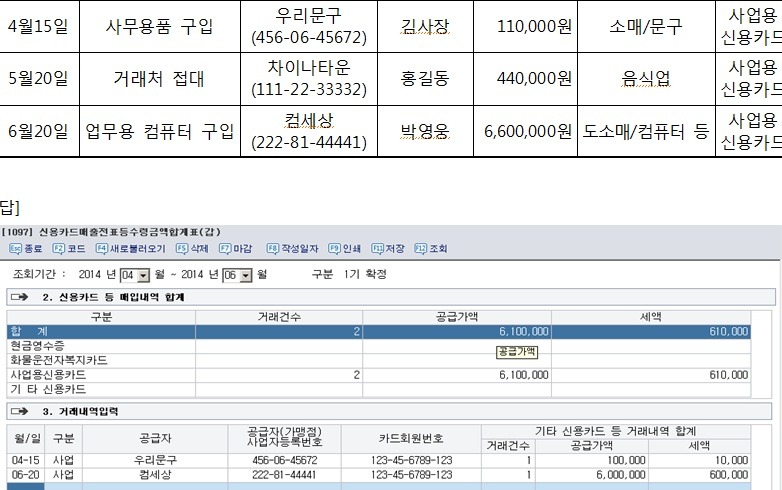
Task: Select the 화물운전자복지카드 row label
Action: tap(59, 360)
